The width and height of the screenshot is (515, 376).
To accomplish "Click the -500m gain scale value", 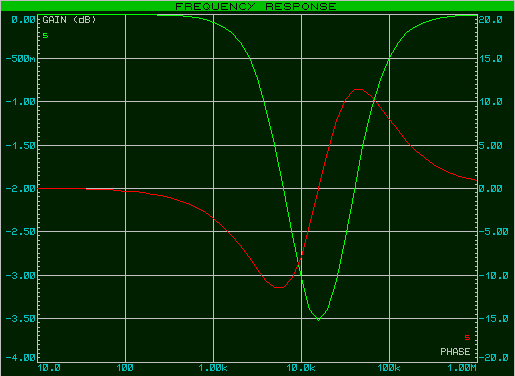I will (21, 59).
